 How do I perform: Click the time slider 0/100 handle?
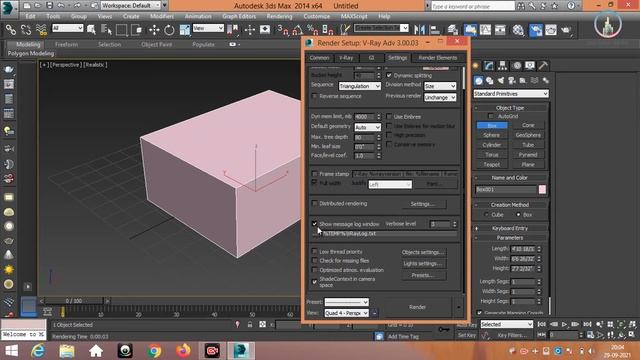[74, 301]
